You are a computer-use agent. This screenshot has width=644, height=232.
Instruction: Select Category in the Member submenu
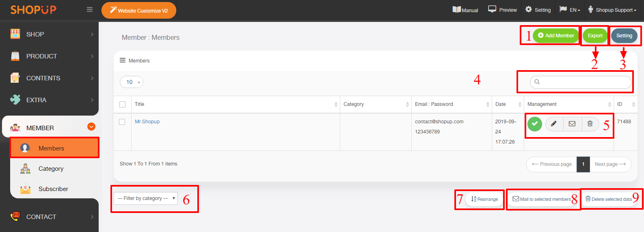(x=51, y=169)
